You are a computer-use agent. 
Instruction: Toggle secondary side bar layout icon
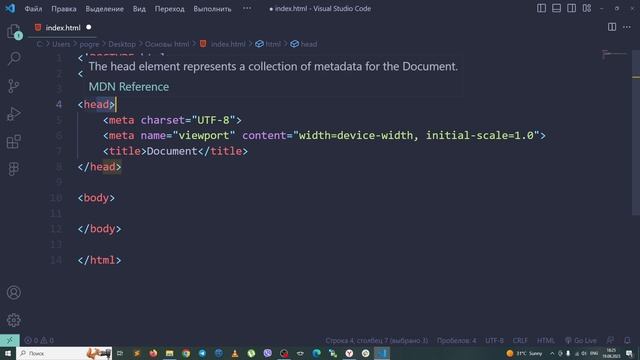(x=571, y=8)
